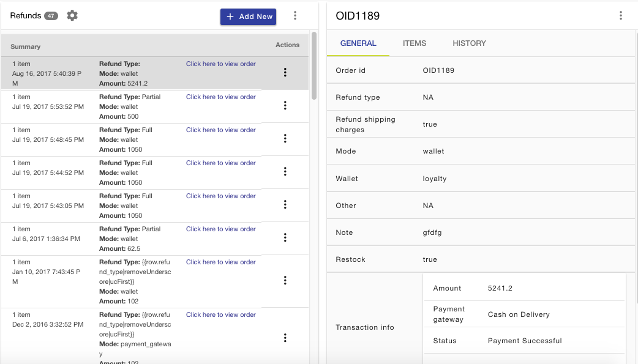Image resolution: width=638 pixels, height=364 pixels.
Task: Open actions menu for Jul 19 5:53:52 PM refund
Action: point(285,105)
